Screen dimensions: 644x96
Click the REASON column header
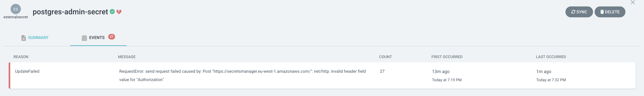21,57
